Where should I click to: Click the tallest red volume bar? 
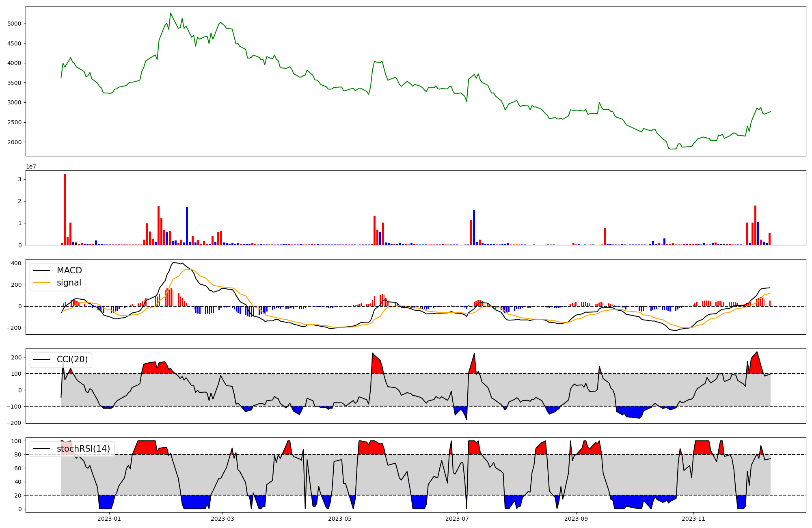tap(65, 209)
